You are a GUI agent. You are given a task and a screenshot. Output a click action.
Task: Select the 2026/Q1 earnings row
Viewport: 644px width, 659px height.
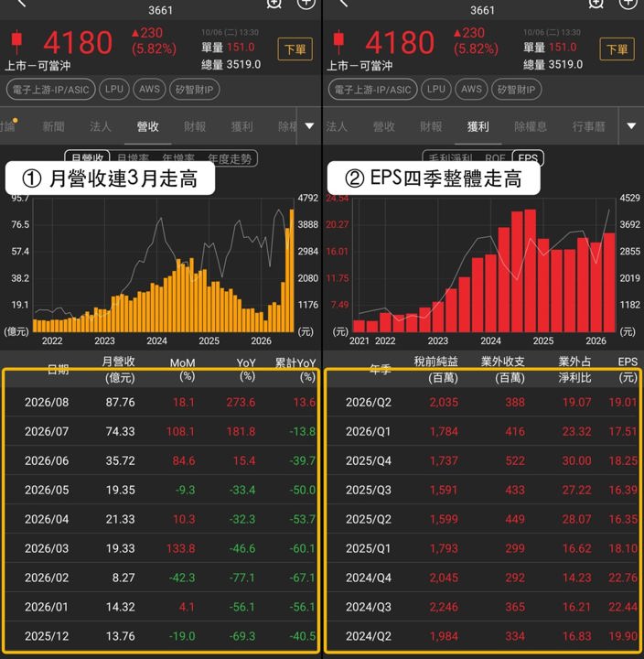click(483, 431)
